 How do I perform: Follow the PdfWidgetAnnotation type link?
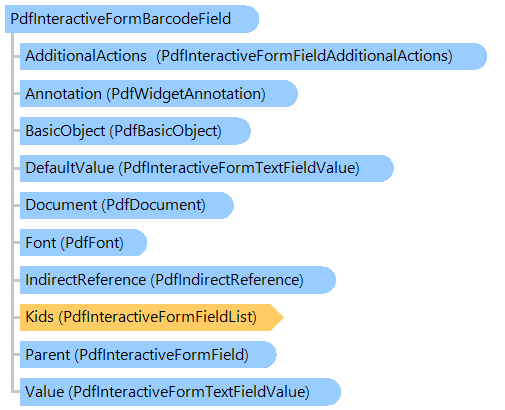(186, 94)
